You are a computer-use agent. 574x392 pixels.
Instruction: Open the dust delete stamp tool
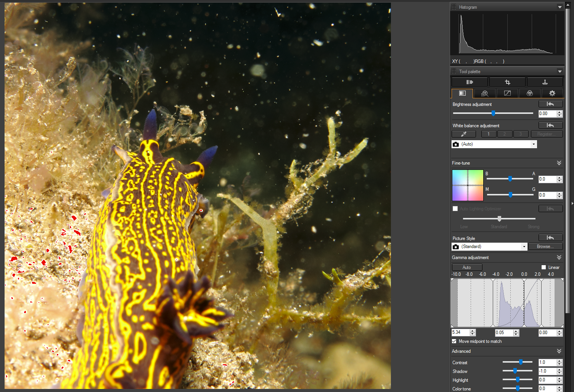545,82
